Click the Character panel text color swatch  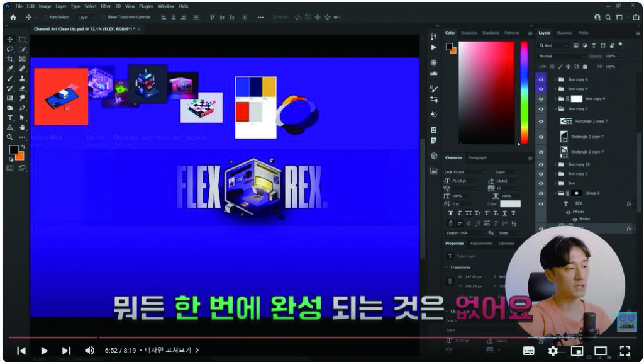(510, 203)
